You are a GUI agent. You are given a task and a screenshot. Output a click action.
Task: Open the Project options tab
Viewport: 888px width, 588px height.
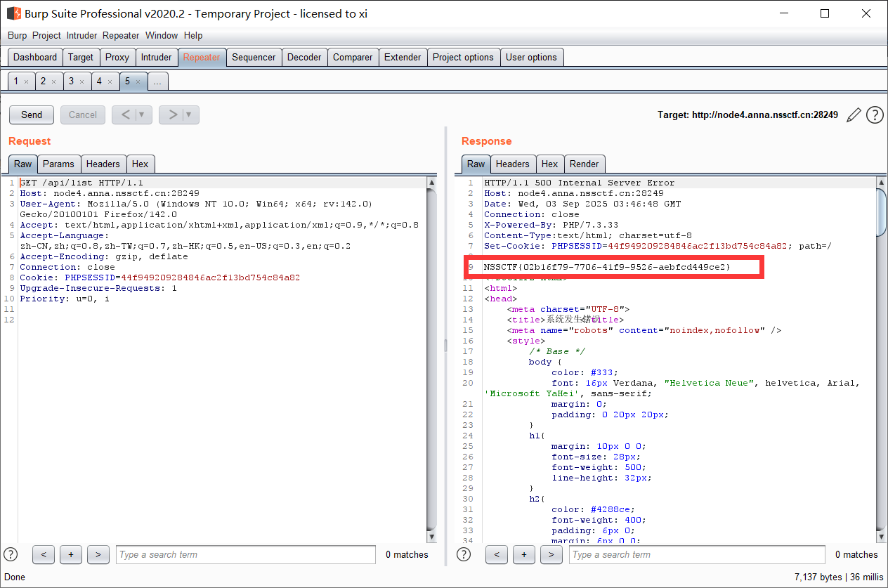[463, 58]
